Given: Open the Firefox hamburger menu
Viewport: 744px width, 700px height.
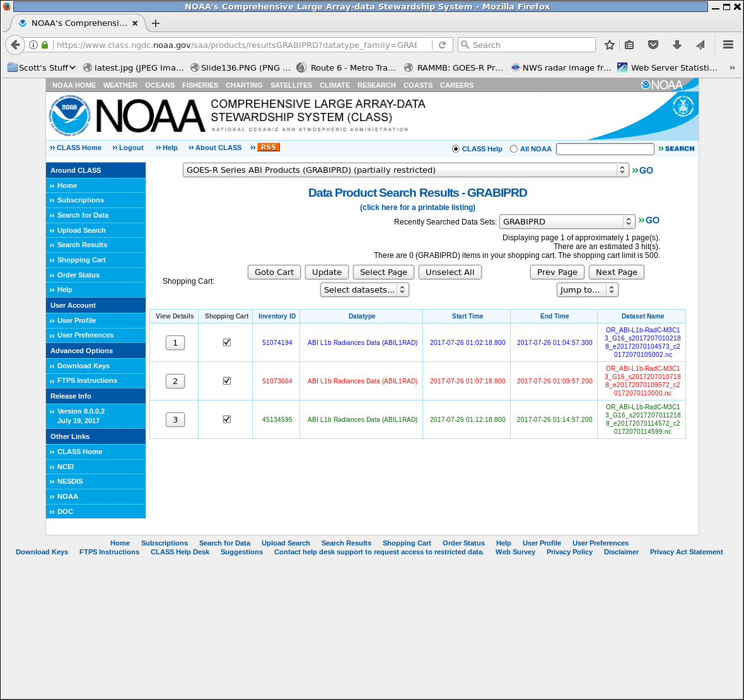Looking at the screenshot, I should coord(728,45).
